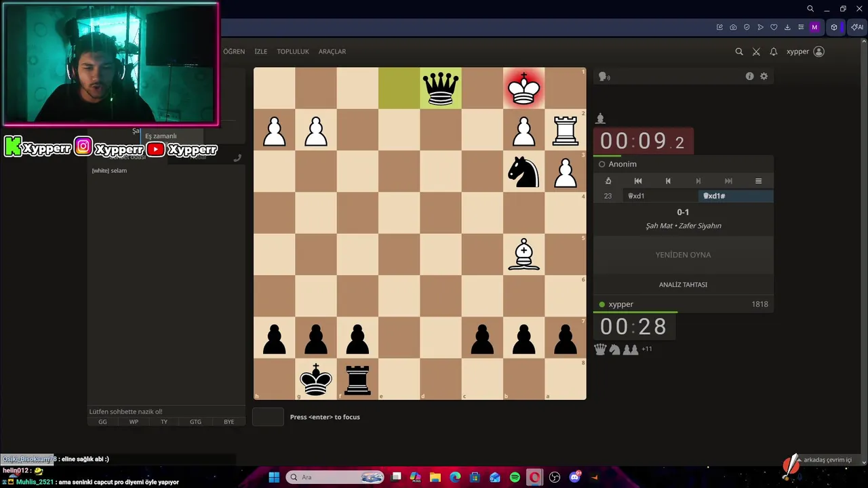Send TY preset chat message
868x488 pixels.
coord(164,422)
